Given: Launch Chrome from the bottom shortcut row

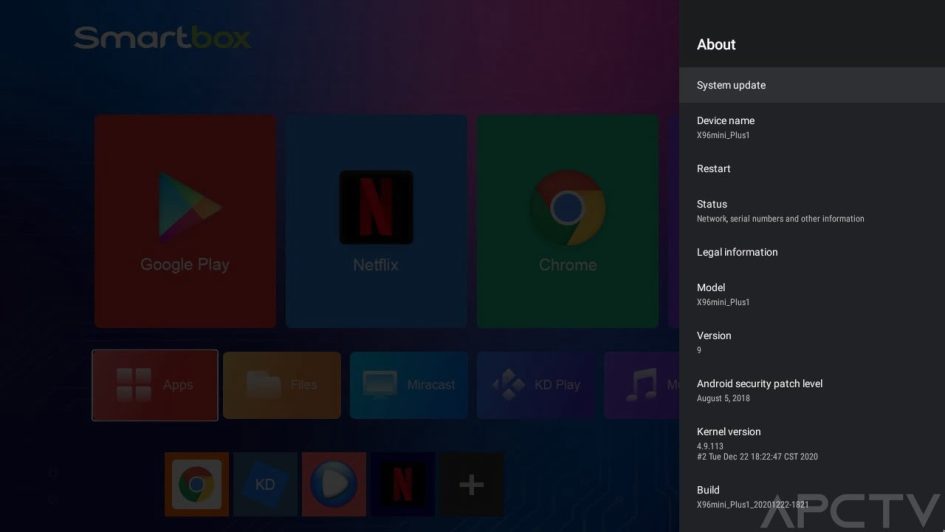Looking at the screenshot, I should [197, 485].
